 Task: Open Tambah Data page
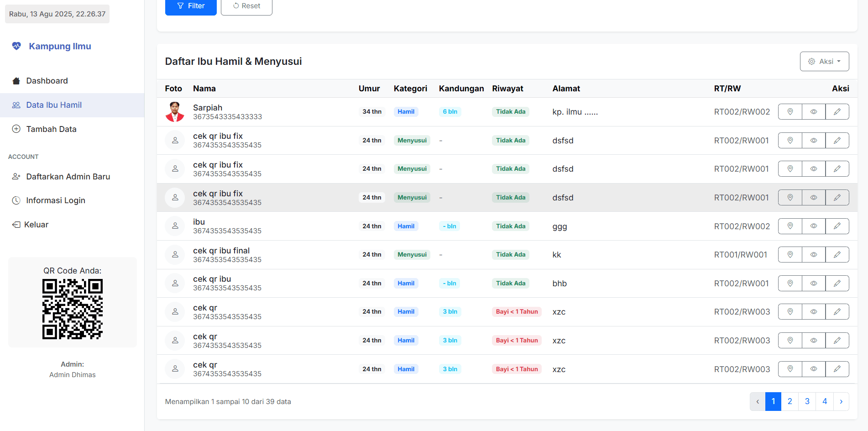(x=72, y=129)
